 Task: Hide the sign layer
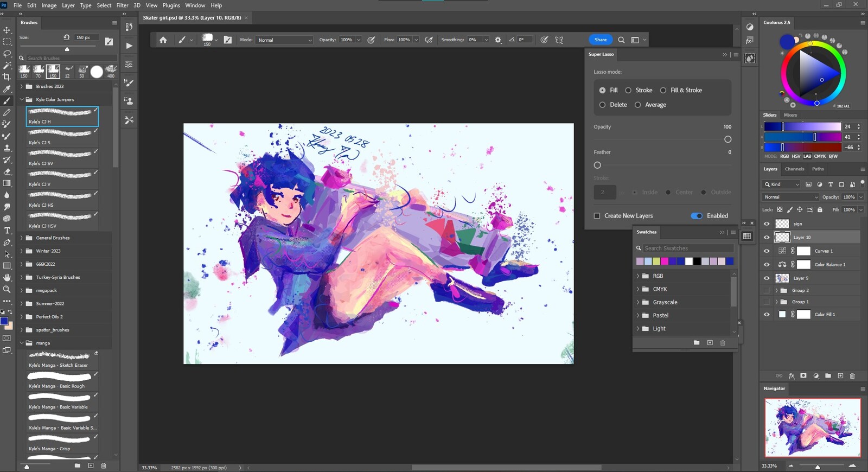767,224
